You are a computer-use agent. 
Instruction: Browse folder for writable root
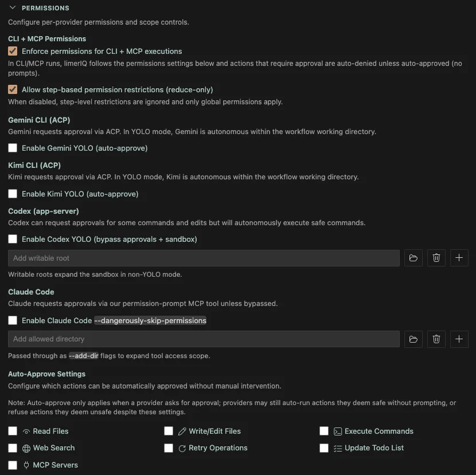click(x=413, y=258)
